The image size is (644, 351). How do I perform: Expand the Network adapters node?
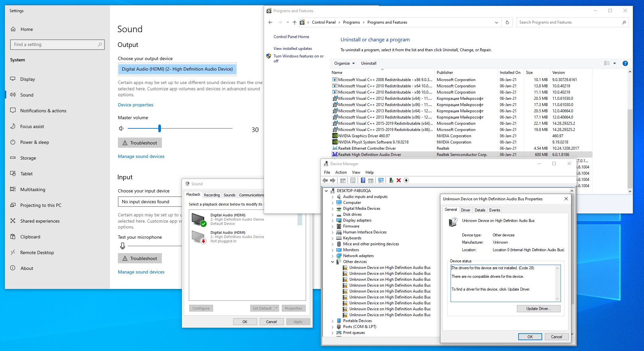(x=332, y=256)
